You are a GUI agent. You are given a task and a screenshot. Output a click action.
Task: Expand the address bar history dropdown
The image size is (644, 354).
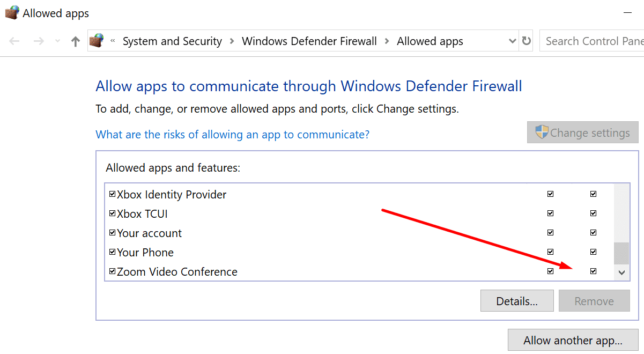point(512,41)
